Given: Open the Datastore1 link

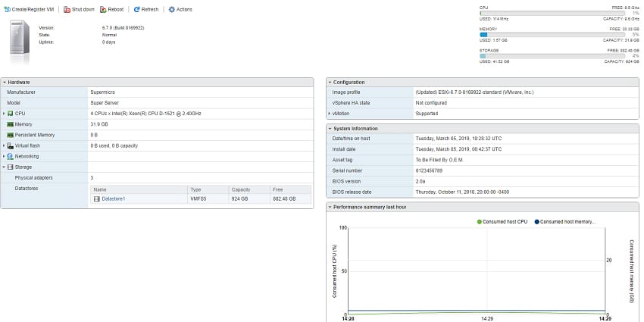Looking at the screenshot, I should pyautogui.click(x=114, y=199).
